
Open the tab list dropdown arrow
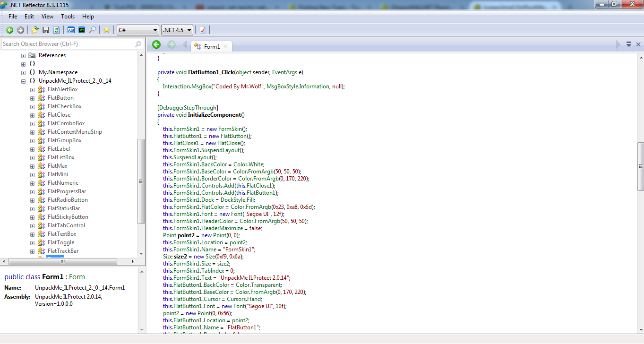629,44
